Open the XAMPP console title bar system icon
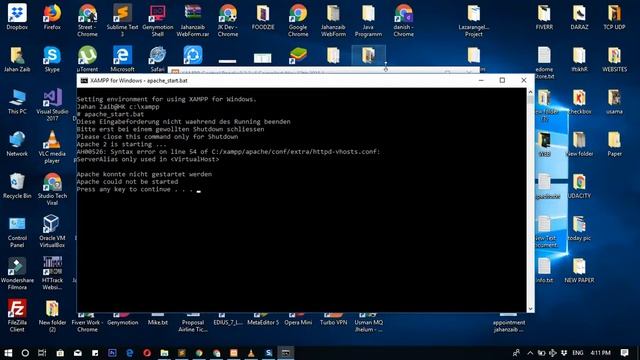Screen dimensions: 640x360 (84, 80)
